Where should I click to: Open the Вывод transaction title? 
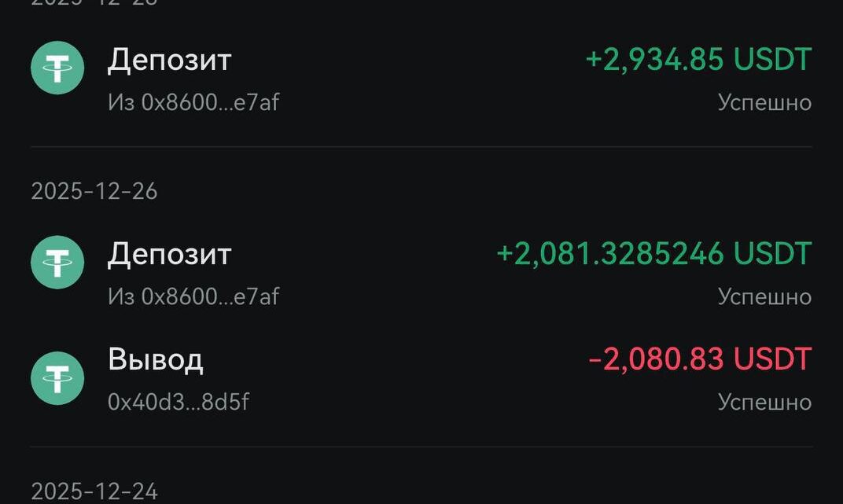(156, 359)
